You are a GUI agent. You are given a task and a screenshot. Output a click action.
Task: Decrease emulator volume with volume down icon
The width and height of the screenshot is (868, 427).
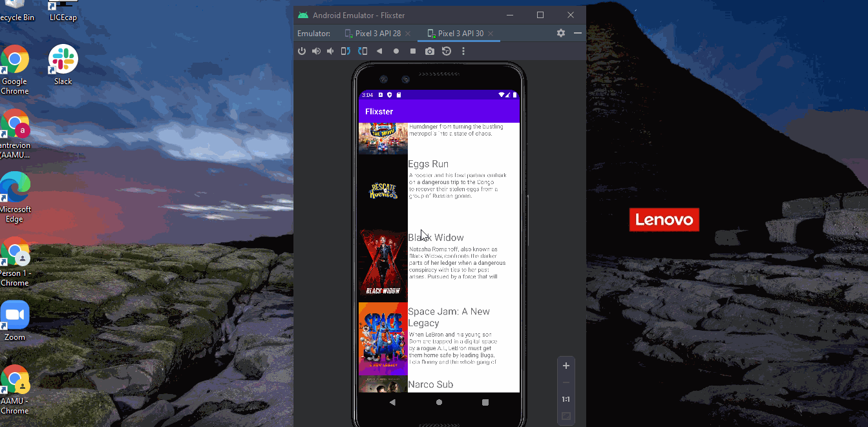point(330,51)
